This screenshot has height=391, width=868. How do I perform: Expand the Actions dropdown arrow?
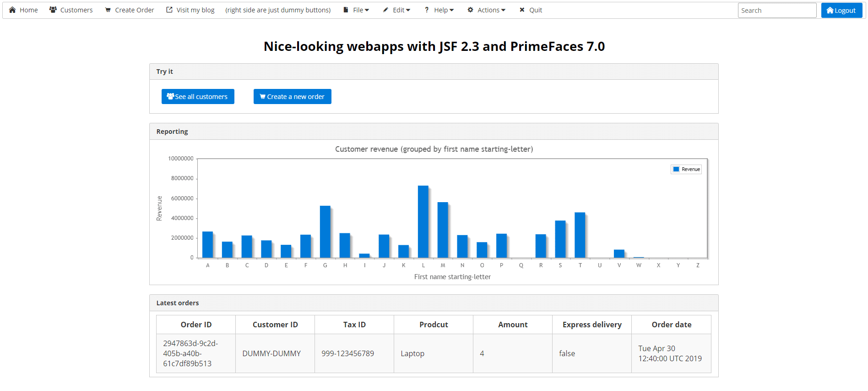pyautogui.click(x=503, y=10)
